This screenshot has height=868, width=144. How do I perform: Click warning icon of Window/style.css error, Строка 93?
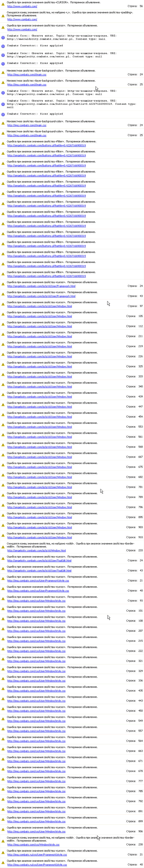tap(3, 599)
